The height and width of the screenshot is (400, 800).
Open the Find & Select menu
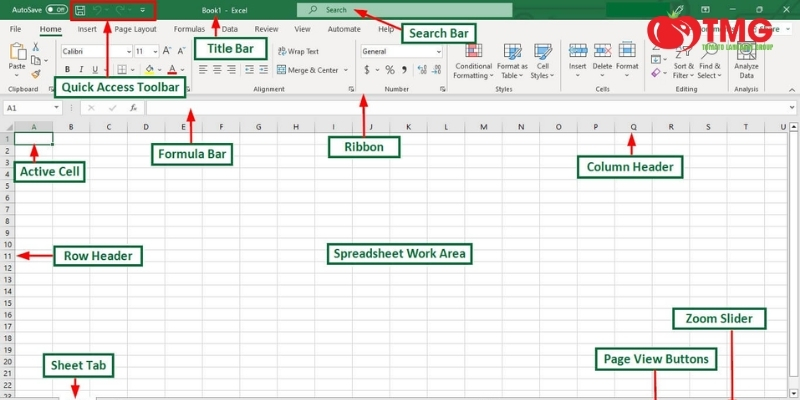tap(710, 62)
